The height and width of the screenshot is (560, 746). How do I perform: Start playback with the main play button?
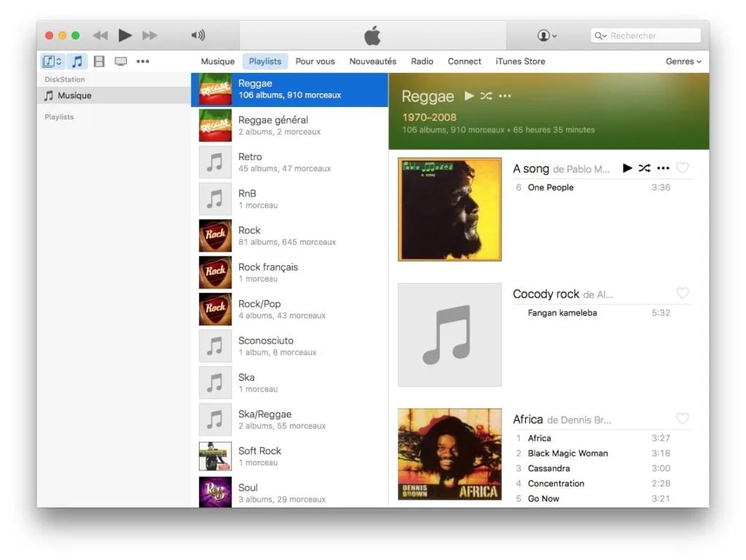[x=125, y=35]
